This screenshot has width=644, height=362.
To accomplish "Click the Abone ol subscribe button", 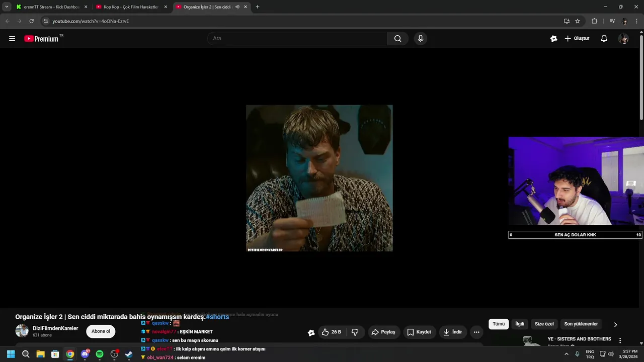I will [x=101, y=331].
